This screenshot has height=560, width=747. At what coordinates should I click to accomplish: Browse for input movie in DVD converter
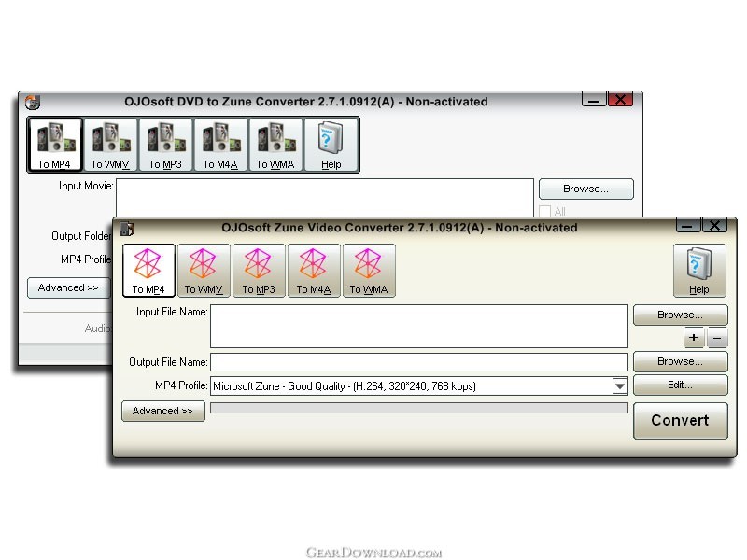586,189
